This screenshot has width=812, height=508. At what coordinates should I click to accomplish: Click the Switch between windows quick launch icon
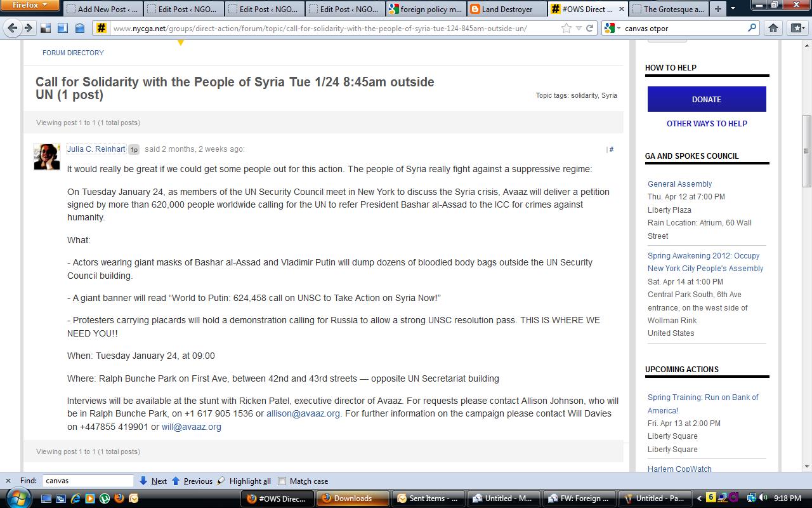[x=61, y=498]
